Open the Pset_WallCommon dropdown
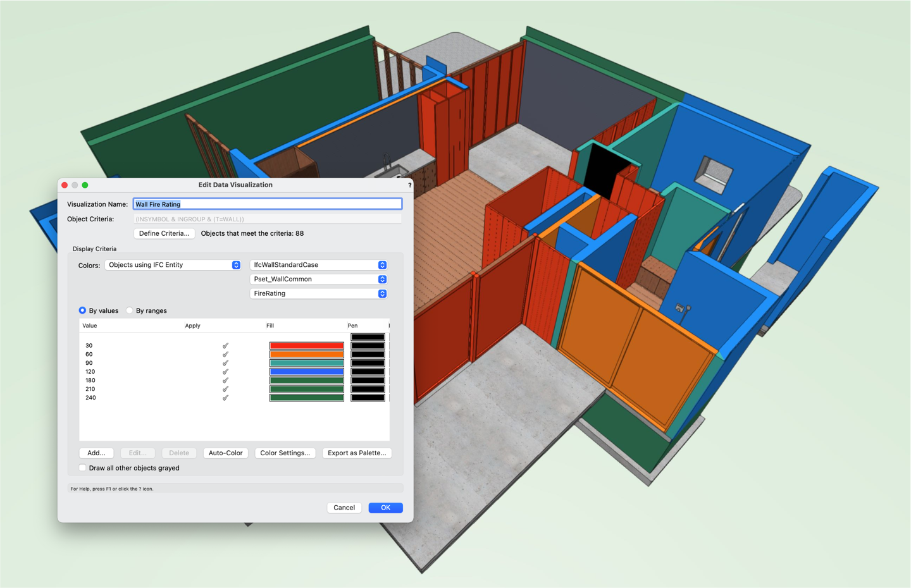This screenshot has height=588, width=911. pyautogui.click(x=318, y=279)
